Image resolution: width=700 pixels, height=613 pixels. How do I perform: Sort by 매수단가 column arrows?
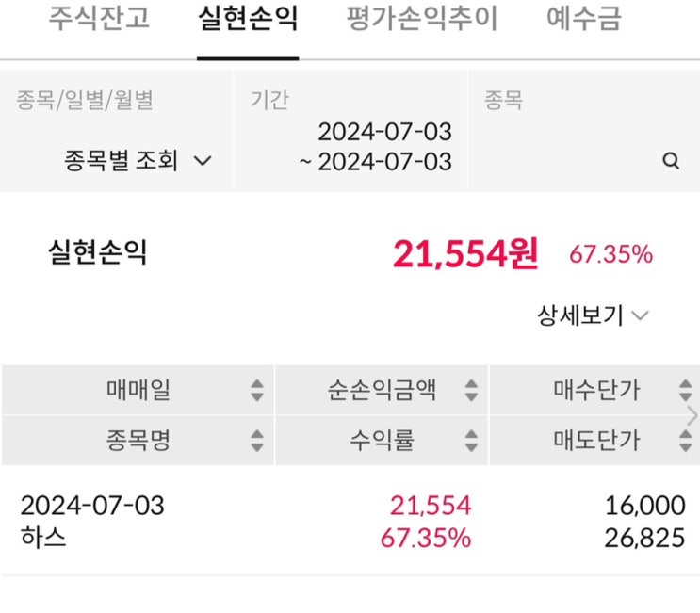(x=685, y=390)
